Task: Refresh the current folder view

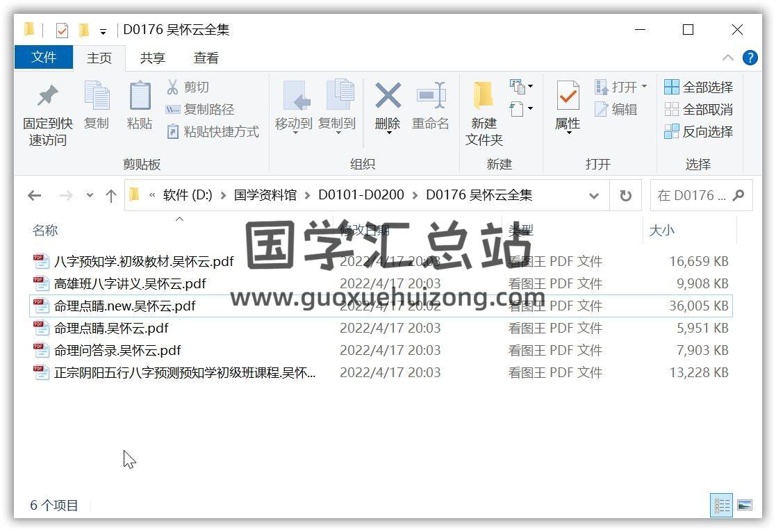Action: (625, 196)
